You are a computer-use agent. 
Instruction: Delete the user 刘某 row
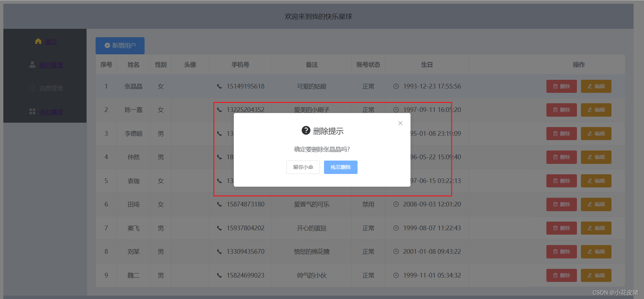[x=561, y=252]
